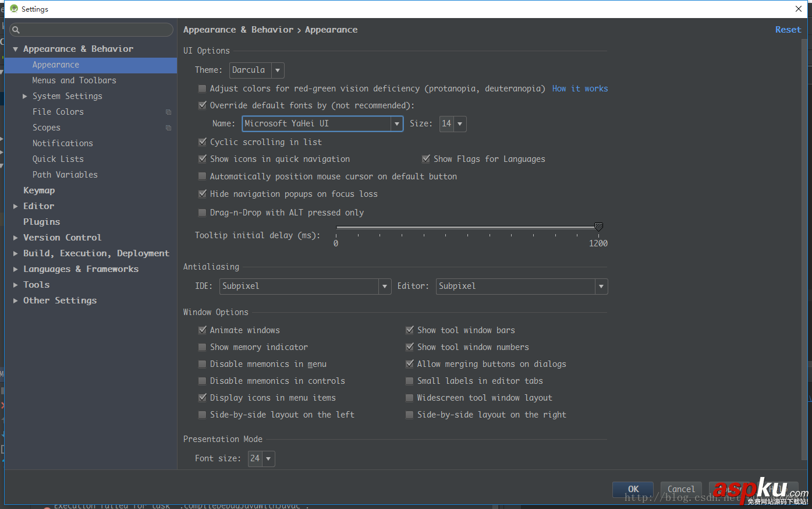The height and width of the screenshot is (509, 812).
Task: Enable the red-green vision deficiency checkbox
Action: (202, 89)
